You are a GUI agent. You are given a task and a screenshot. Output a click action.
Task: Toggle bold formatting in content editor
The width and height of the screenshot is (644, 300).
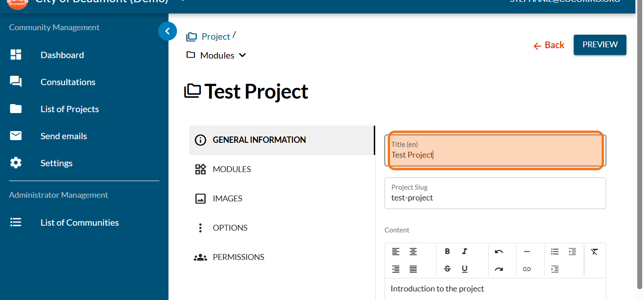(x=447, y=251)
